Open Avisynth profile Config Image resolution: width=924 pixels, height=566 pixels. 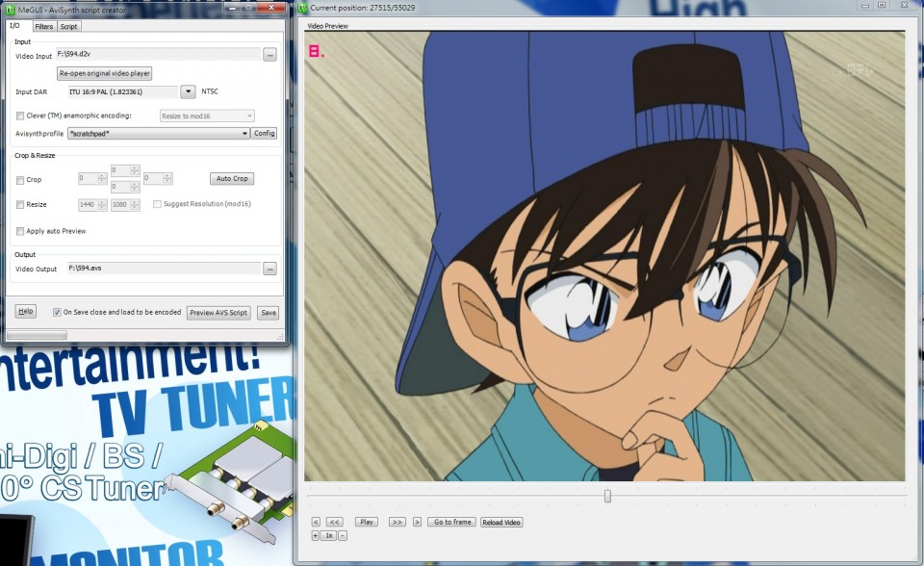click(x=264, y=133)
